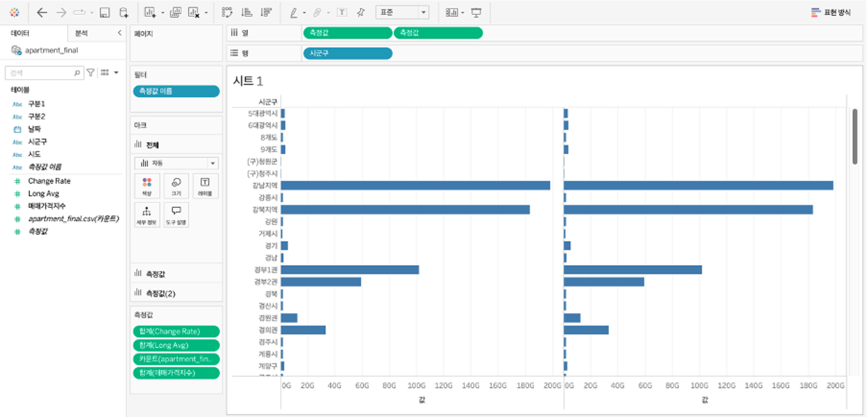The height and width of the screenshot is (417, 868).
Task: Open the show/hide cards dropdown arrow
Action: [462, 13]
